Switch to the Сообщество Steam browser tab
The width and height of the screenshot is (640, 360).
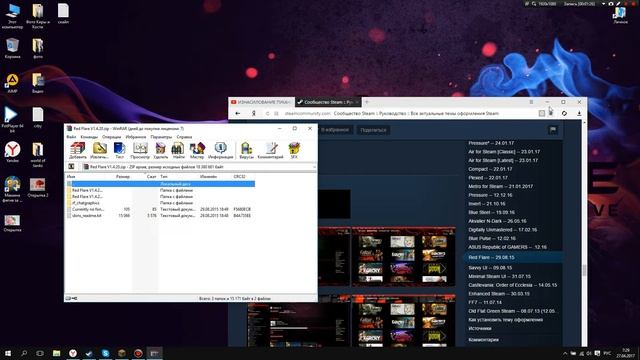[x=328, y=102]
